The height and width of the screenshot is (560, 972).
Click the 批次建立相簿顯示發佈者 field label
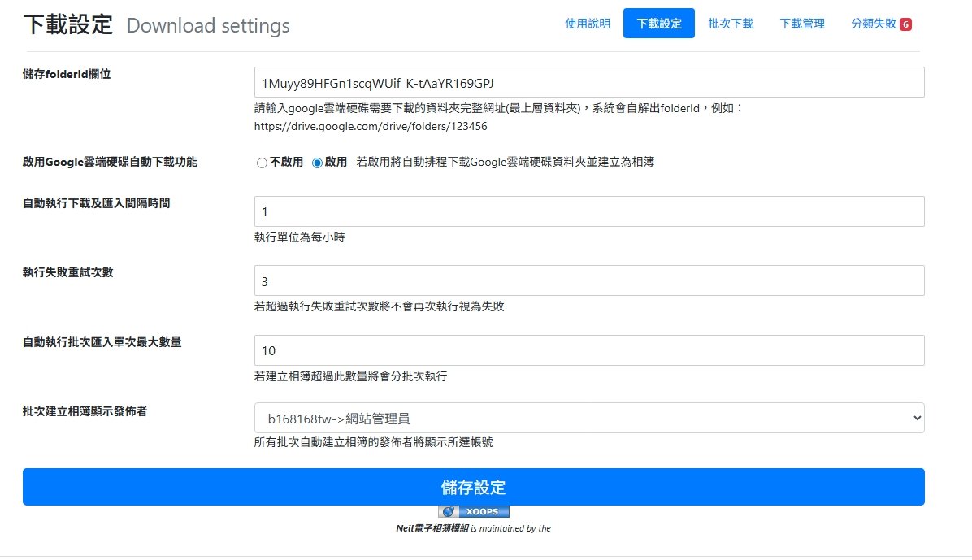pos(85,411)
